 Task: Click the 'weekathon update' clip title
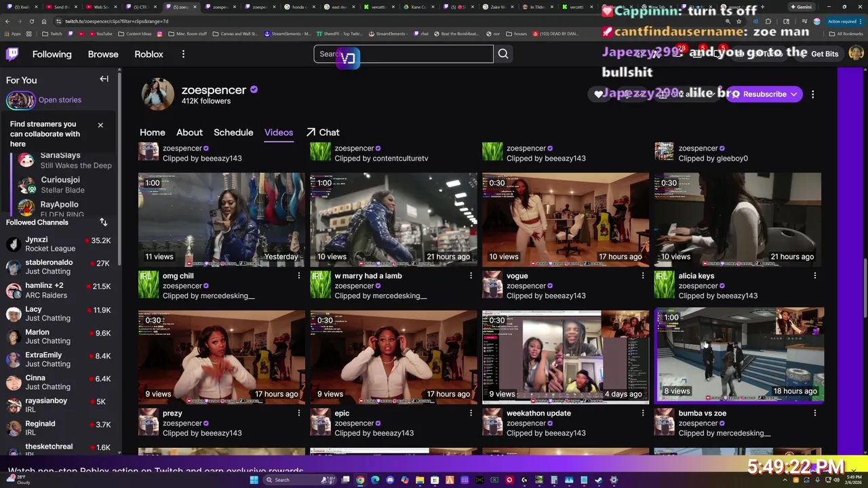point(538,413)
